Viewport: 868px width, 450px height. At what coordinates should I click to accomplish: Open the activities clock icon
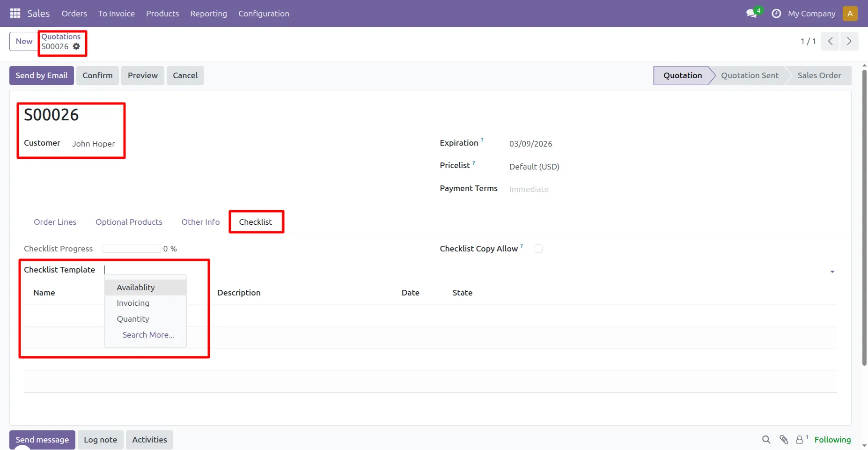coord(776,14)
